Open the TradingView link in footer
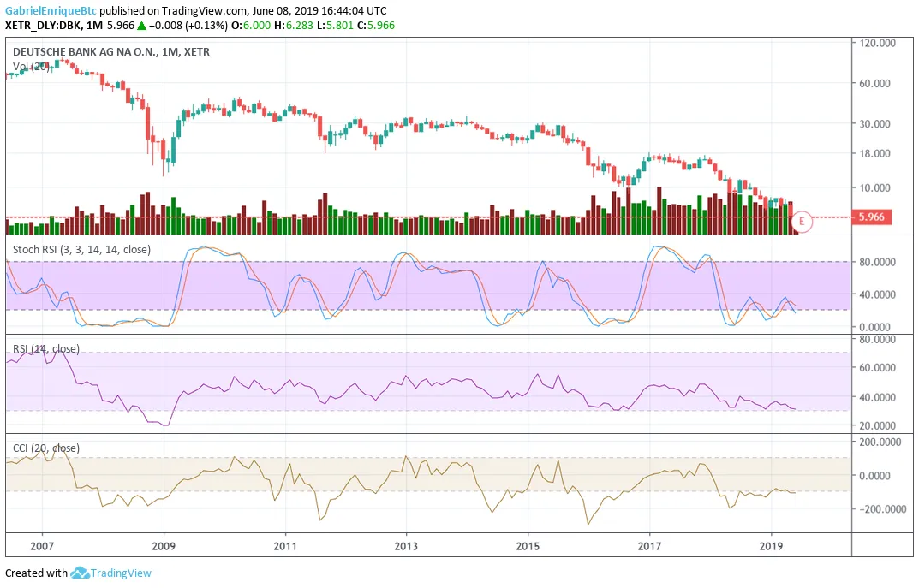 point(121,573)
